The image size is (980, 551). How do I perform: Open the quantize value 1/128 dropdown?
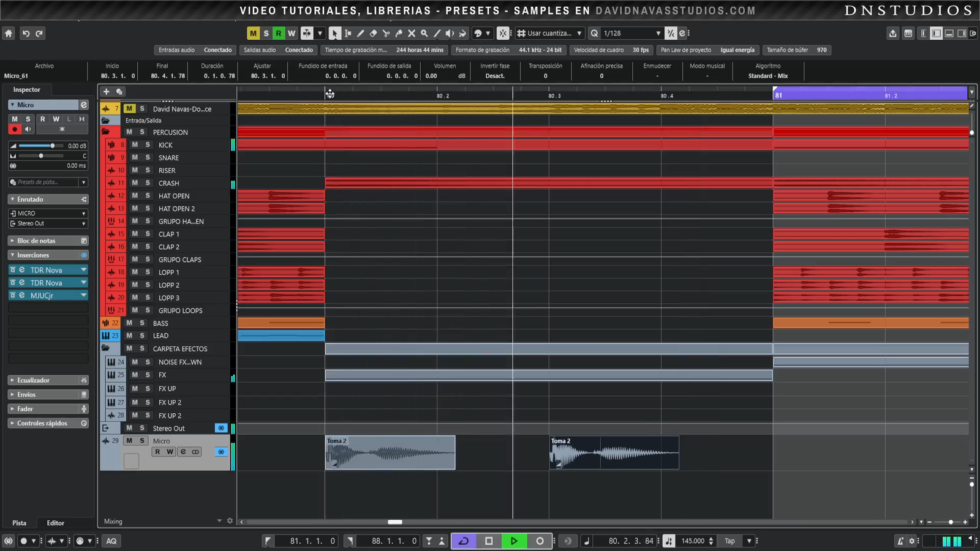[x=658, y=34]
